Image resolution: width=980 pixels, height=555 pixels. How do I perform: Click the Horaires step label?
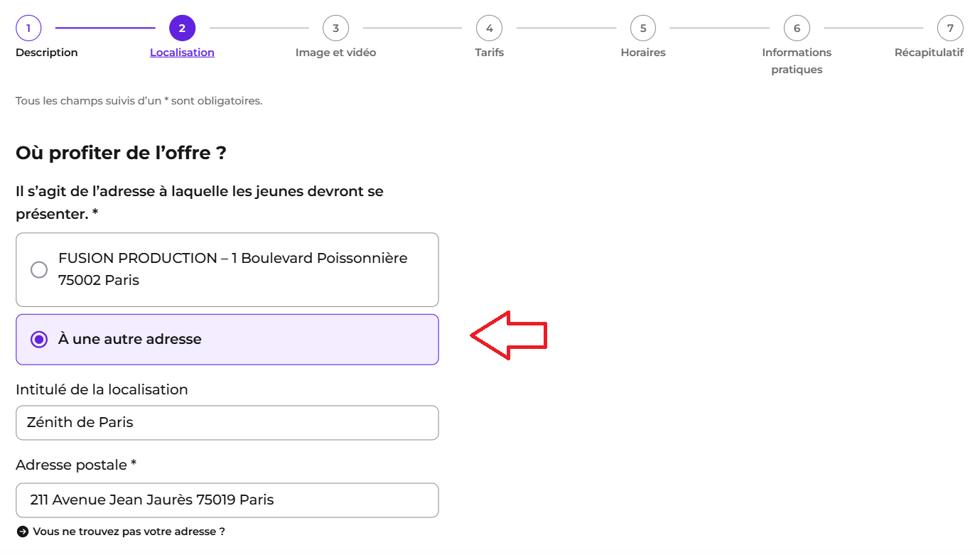(643, 53)
